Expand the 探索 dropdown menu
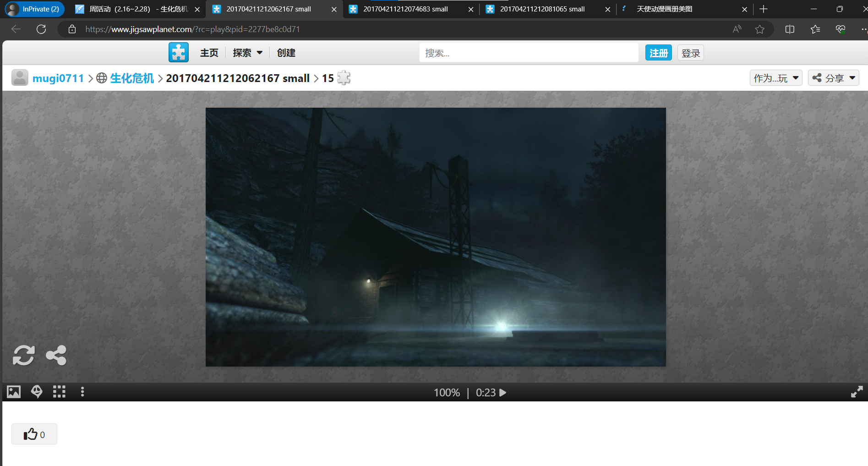This screenshot has width=868, height=466. (x=246, y=53)
